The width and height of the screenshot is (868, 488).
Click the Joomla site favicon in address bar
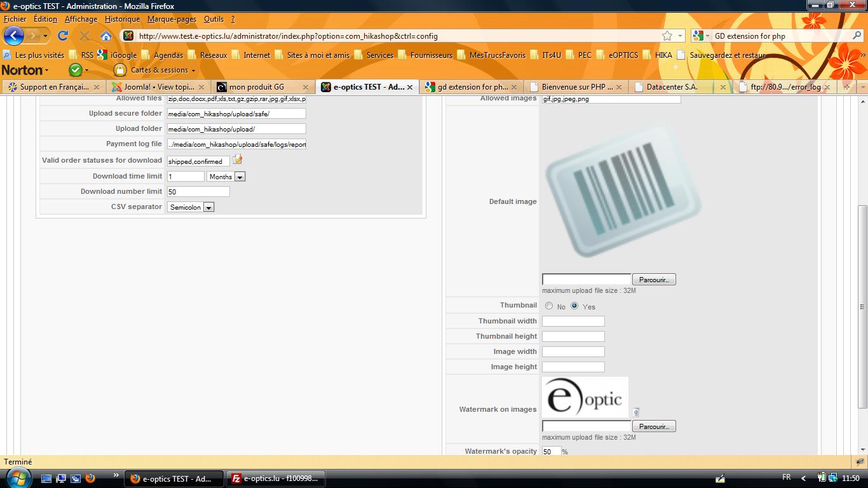[128, 36]
